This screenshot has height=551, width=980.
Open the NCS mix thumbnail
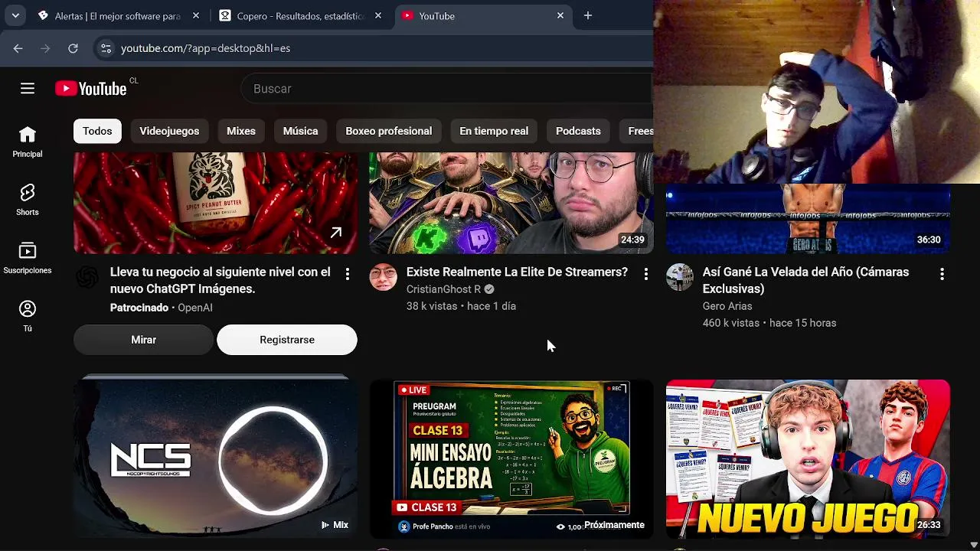[x=215, y=457]
